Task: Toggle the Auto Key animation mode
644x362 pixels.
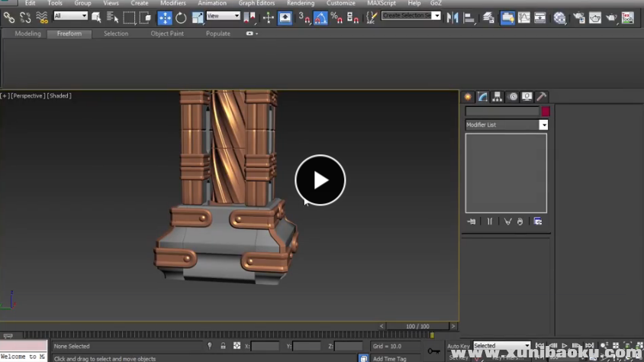Action: pos(458,346)
